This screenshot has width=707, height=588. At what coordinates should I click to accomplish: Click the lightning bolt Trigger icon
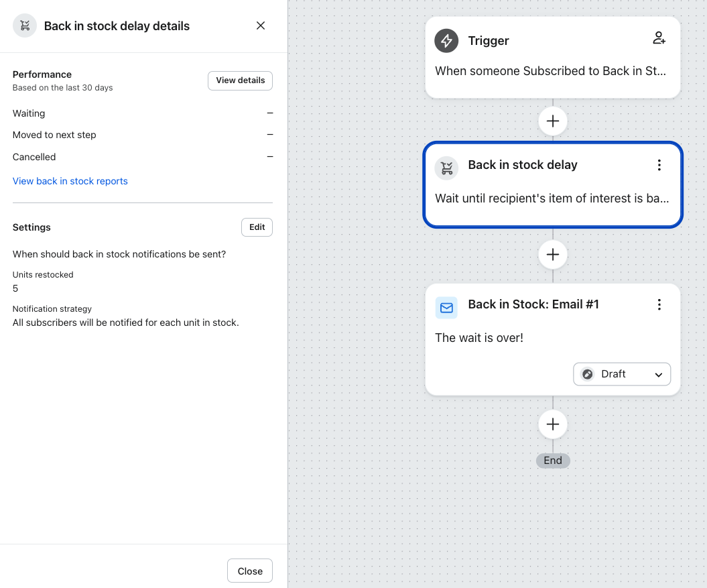click(446, 41)
